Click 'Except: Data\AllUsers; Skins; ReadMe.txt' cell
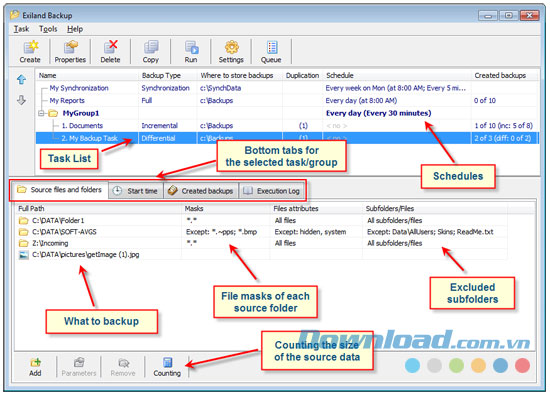 (430, 232)
